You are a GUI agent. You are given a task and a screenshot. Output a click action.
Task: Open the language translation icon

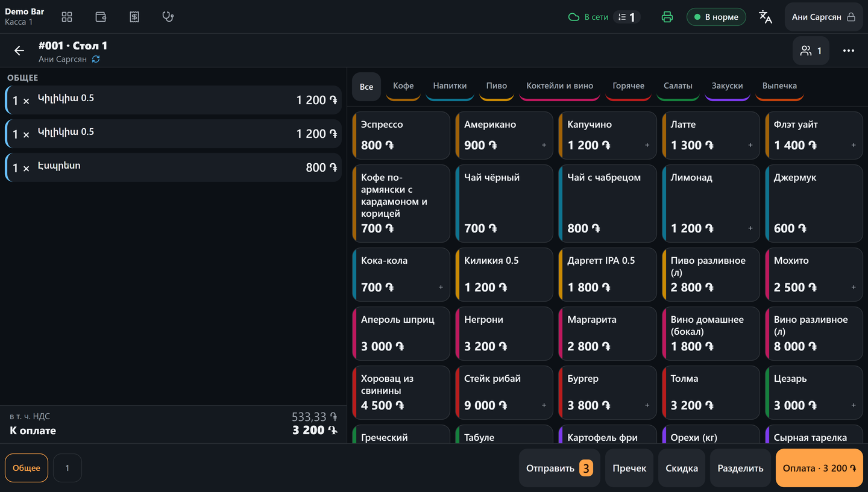tap(766, 17)
